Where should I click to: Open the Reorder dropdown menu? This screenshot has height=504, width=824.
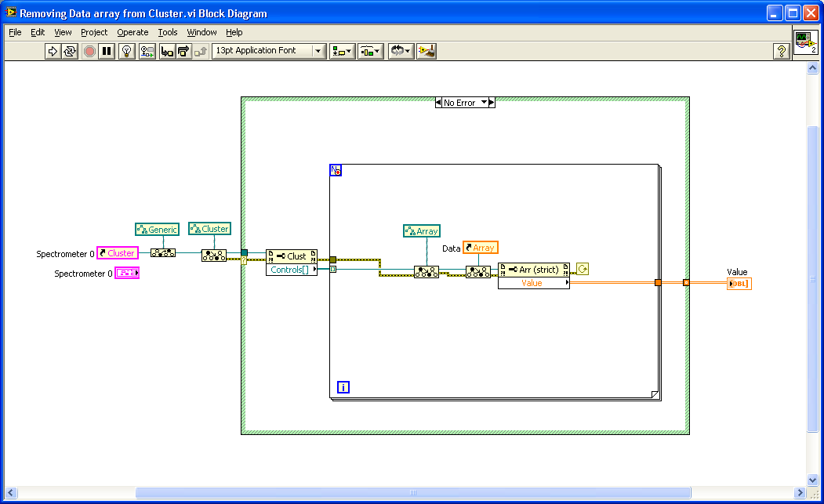point(401,51)
